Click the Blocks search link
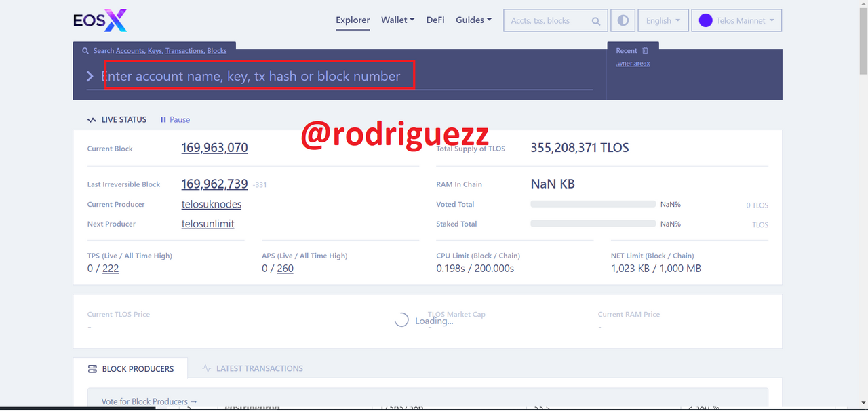 click(x=217, y=51)
